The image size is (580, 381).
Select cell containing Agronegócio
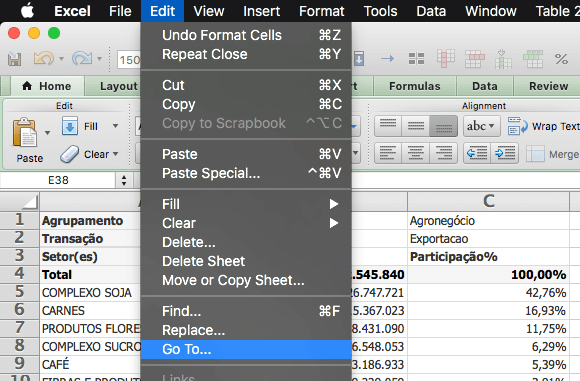tap(488, 221)
